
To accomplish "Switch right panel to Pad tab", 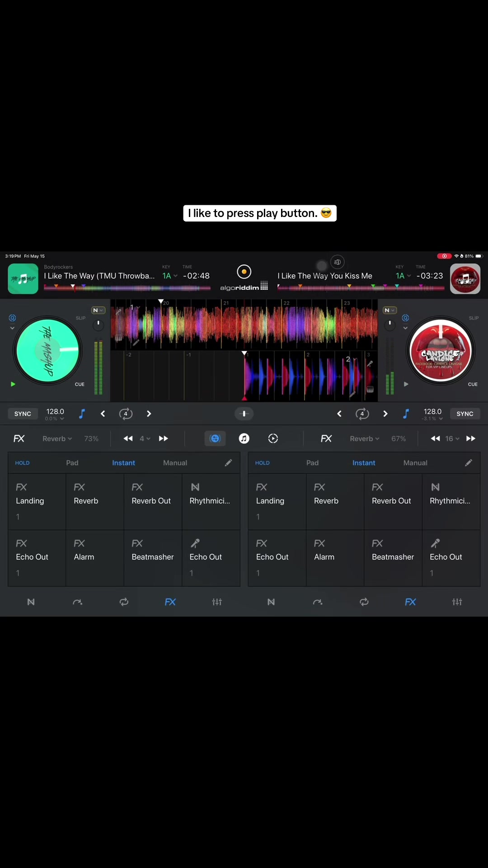I will [x=312, y=463].
